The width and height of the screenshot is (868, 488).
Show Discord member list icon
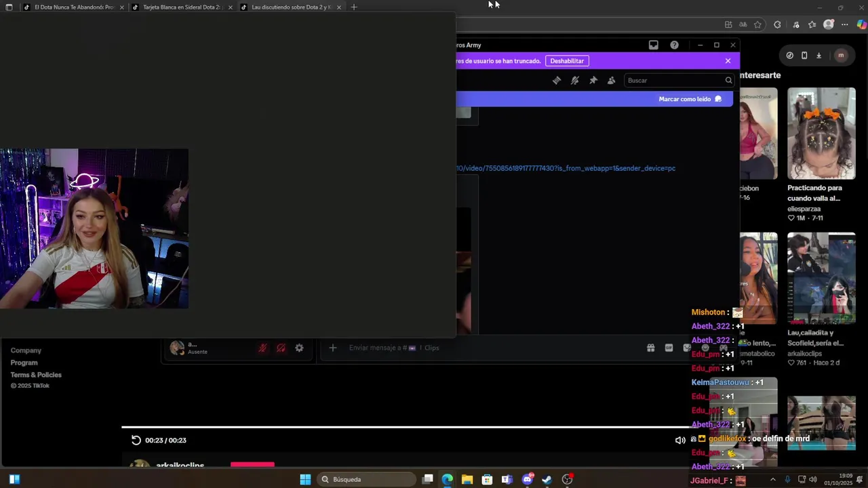(611, 80)
